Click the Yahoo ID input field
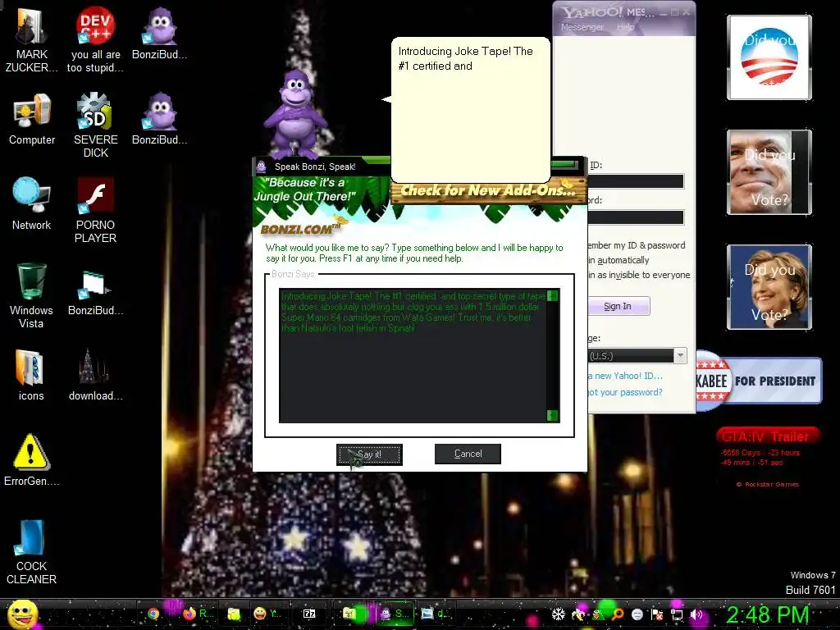 636,181
